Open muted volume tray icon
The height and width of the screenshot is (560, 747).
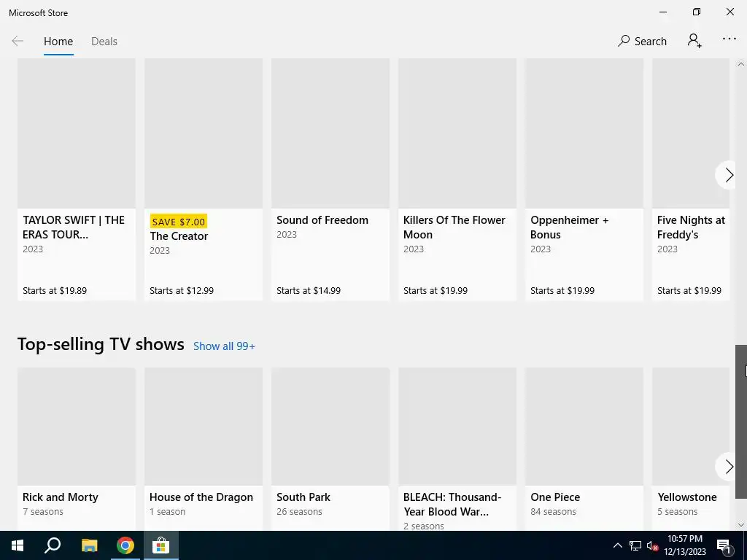pos(652,545)
